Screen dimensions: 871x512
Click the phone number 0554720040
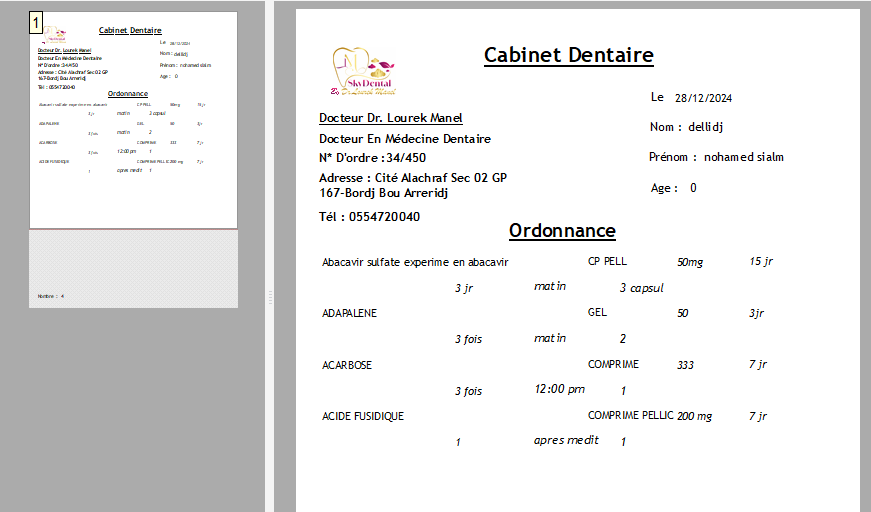click(384, 216)
